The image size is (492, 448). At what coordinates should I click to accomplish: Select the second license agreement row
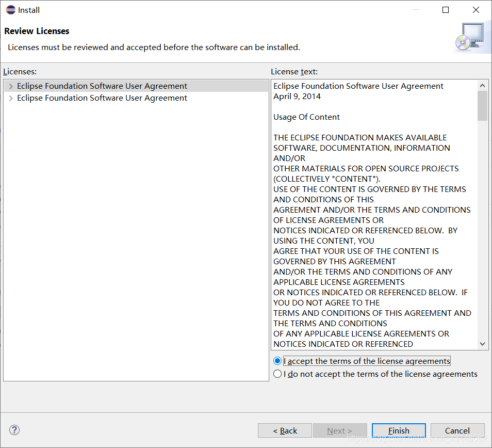point(136,98)
